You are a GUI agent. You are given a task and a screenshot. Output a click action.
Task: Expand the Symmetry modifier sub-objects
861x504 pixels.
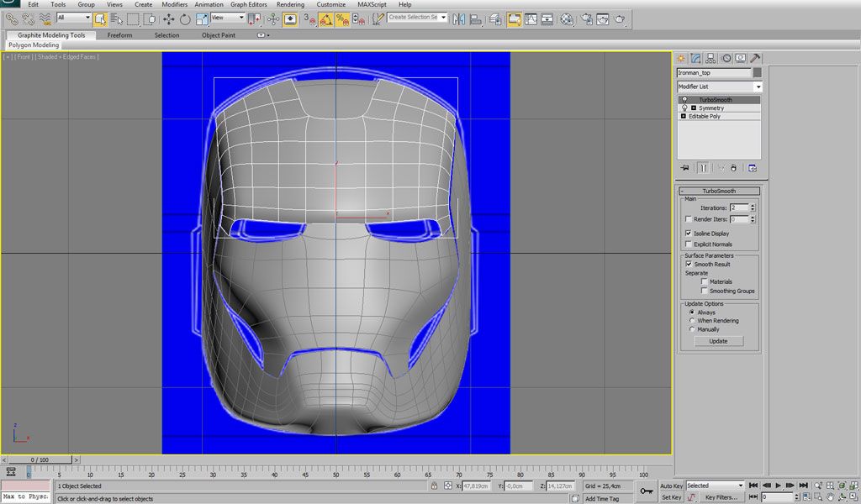click(694, 108)
